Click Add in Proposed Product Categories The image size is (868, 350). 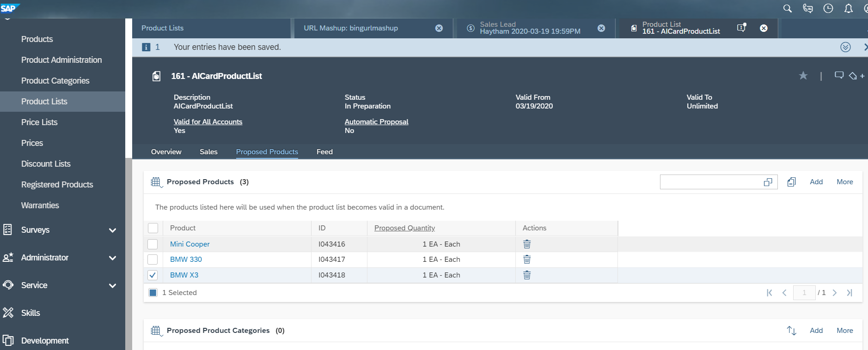[816, 331]
